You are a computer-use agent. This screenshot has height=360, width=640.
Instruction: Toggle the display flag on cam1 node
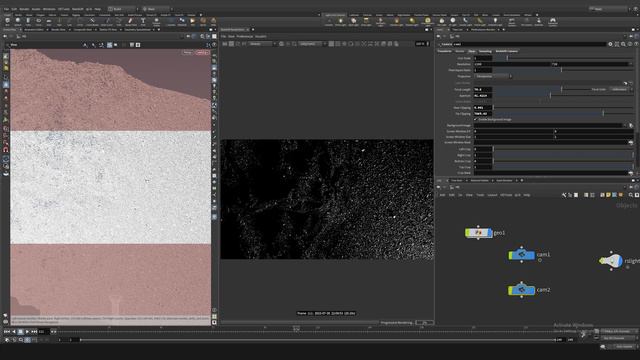point(532,255)
